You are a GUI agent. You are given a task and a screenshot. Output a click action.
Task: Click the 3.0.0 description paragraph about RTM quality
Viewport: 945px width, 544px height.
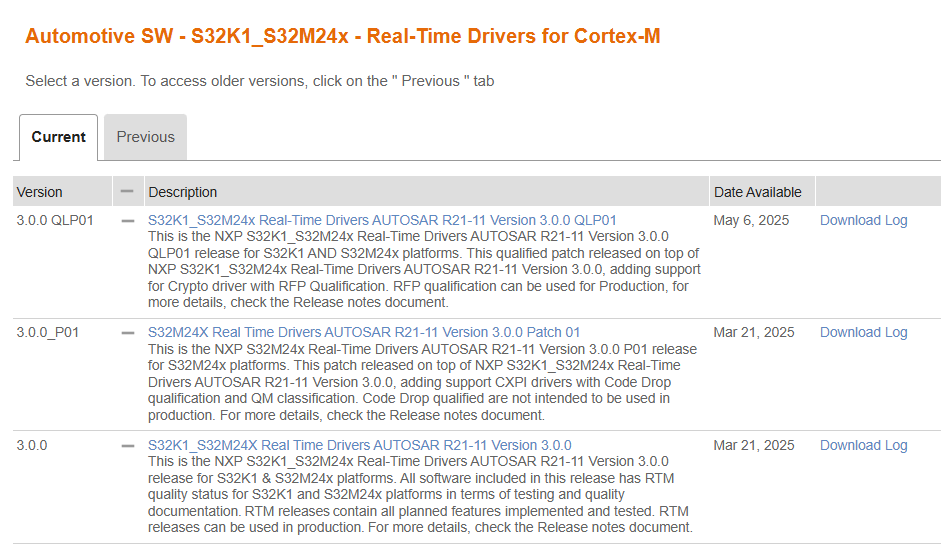pos(421,495)
